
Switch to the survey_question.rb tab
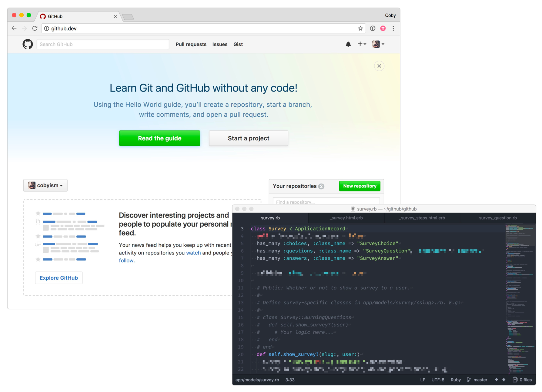(x=497, y=218)
